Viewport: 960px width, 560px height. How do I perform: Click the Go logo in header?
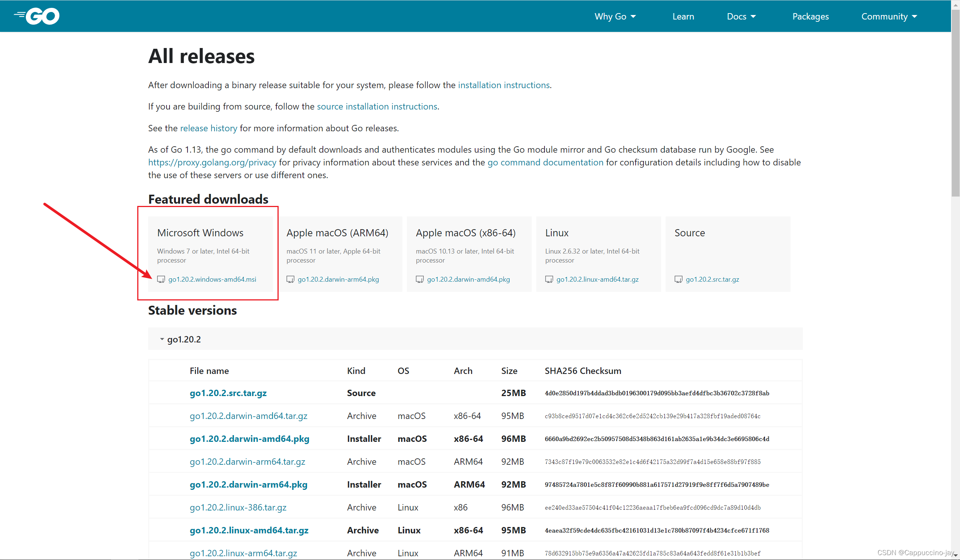point(37,16)
